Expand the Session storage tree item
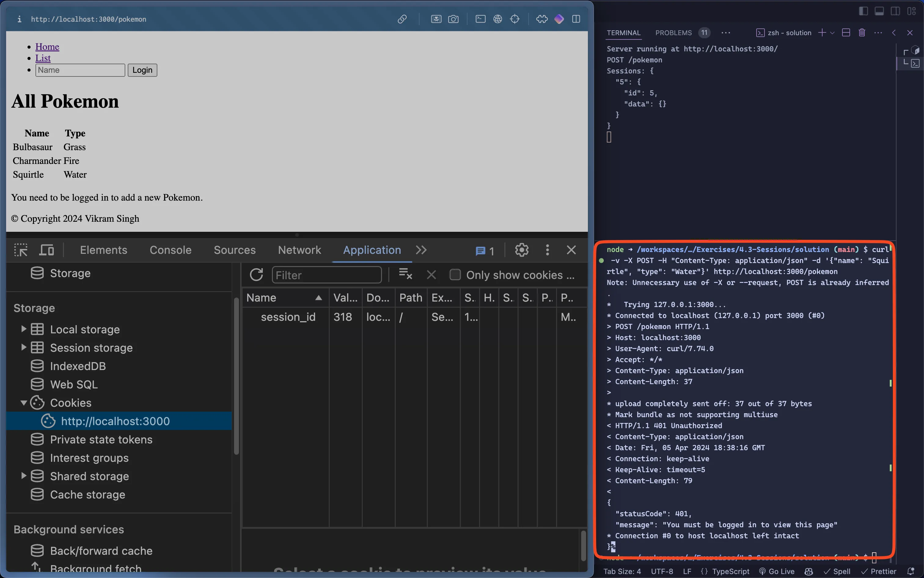This screenshot has height=578, width=924. [x=23, y=347]
